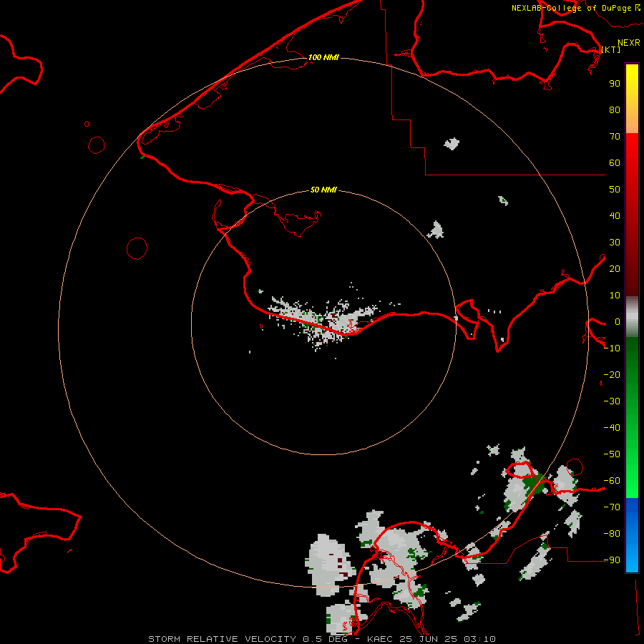Click the -20 value on velocity scale
644x644 pixels.
tap(612, 375)
